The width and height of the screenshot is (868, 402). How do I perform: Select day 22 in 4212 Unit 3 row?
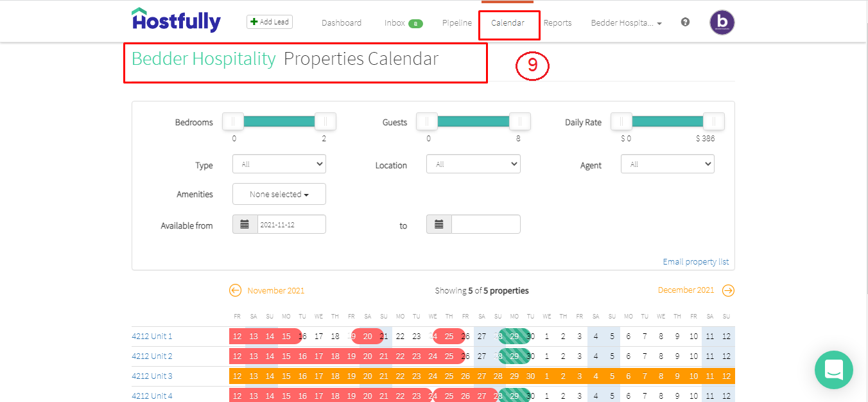(x=400, y=376)
